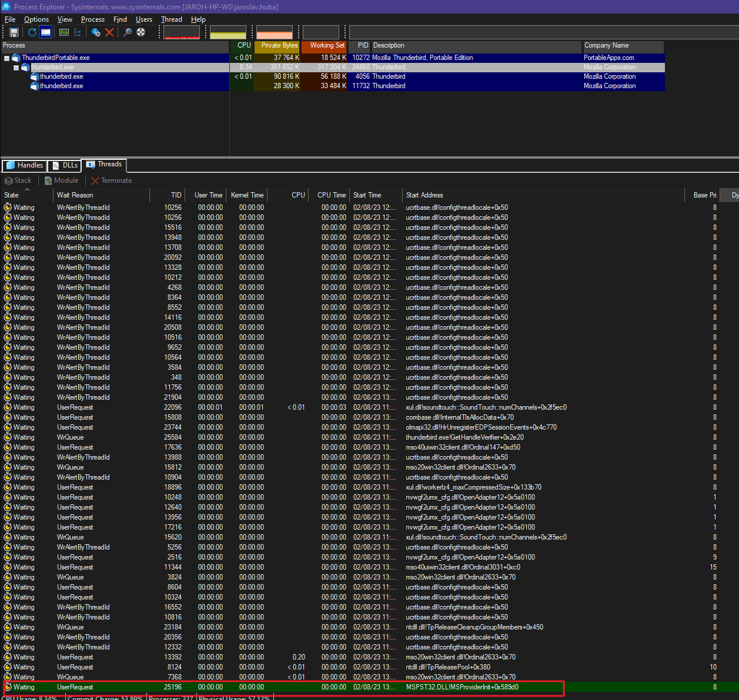Select the Threads tab

pos(104,165)
